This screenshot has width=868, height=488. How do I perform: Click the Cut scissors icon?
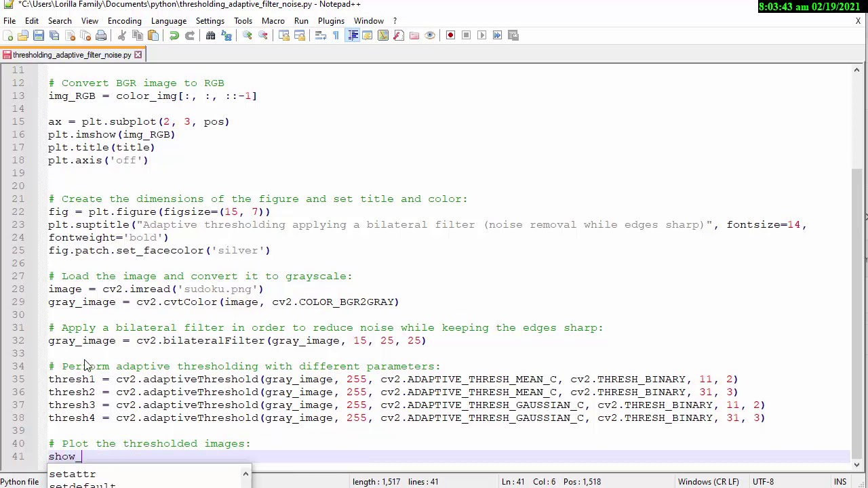122,35
